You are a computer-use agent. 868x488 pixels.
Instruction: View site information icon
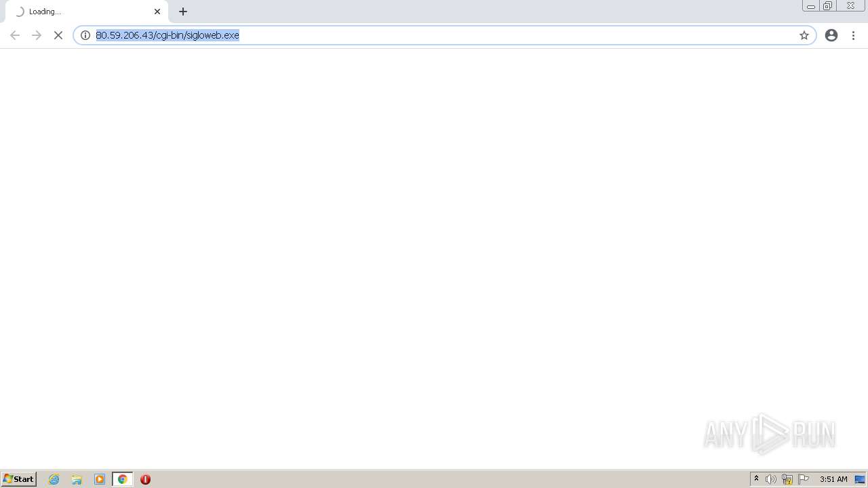(85, 35)
